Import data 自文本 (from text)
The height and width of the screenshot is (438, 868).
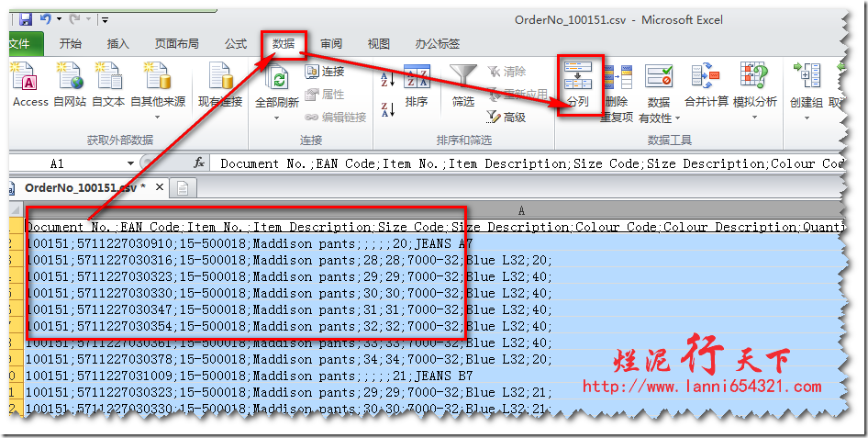pyautogui.click(x=108, y=84)
